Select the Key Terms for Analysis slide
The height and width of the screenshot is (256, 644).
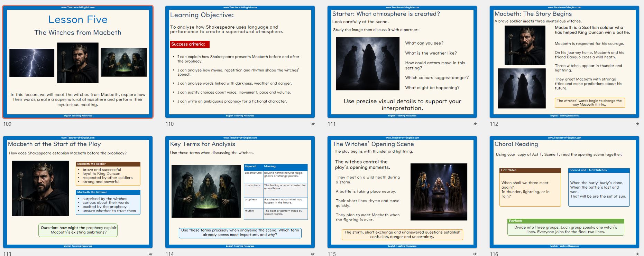coord(240,192)
